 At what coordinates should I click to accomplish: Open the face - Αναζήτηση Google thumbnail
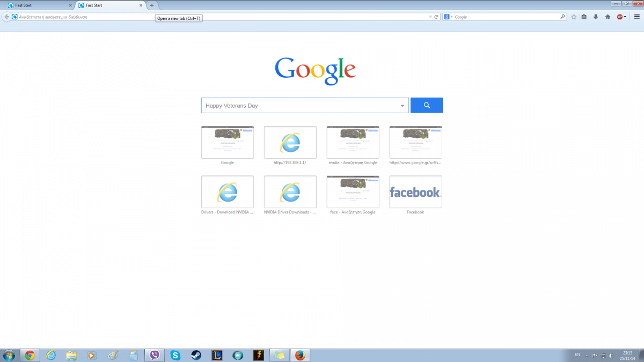[353, 192]
